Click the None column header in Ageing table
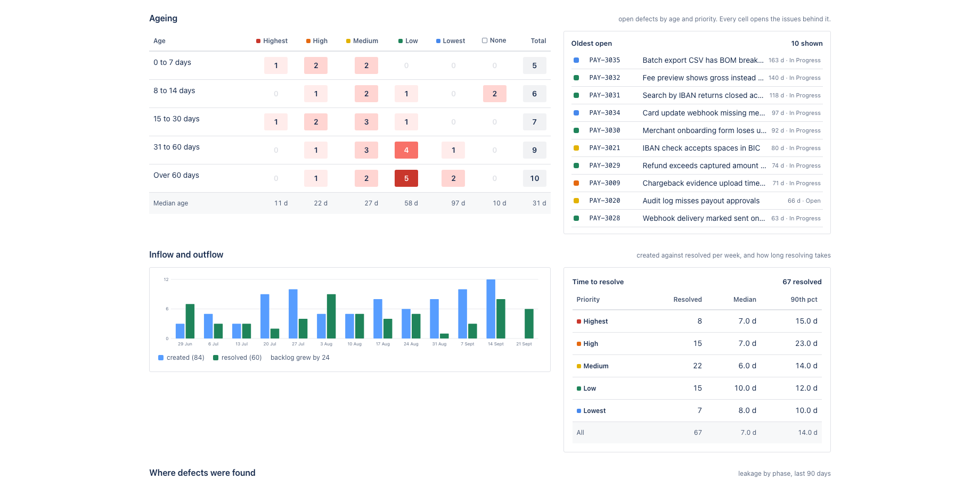980x479 pixels. (x=494, y=40)
